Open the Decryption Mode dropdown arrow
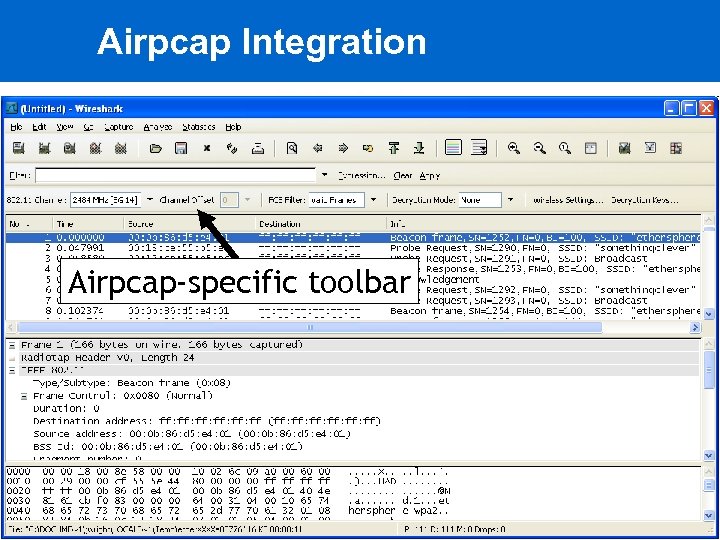Image resolution: width=720 pixels, height=540 pixels. [510, 200]
